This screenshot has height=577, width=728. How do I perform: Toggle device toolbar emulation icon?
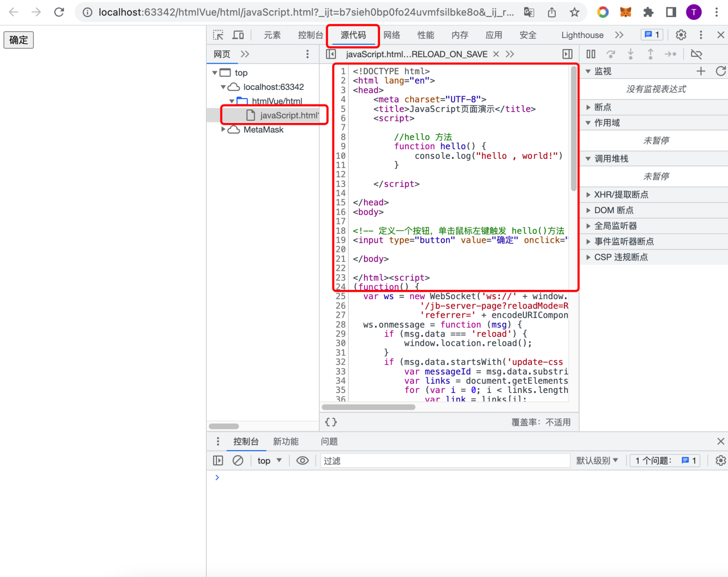tap(238, 35)
